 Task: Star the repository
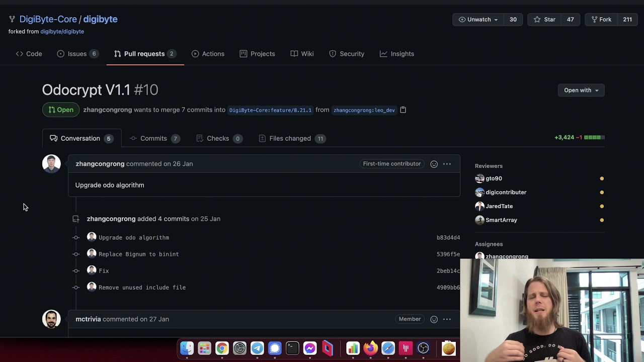click(544, 20)
